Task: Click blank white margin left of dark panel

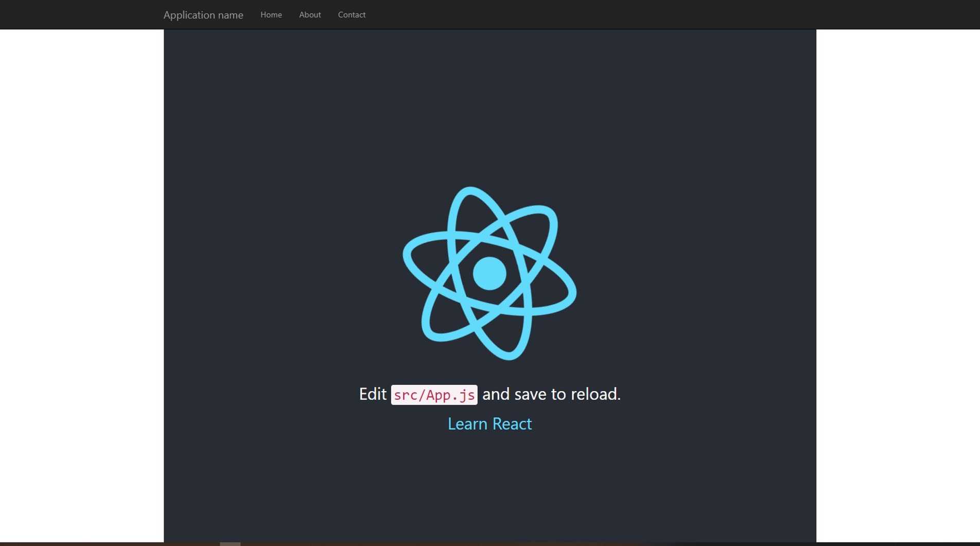Action: pos(81,257)
